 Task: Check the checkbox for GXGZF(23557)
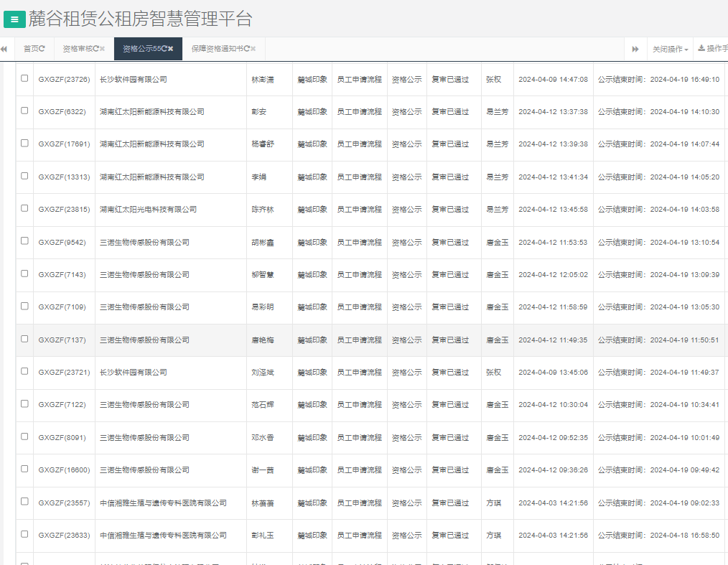click(25, 503)
